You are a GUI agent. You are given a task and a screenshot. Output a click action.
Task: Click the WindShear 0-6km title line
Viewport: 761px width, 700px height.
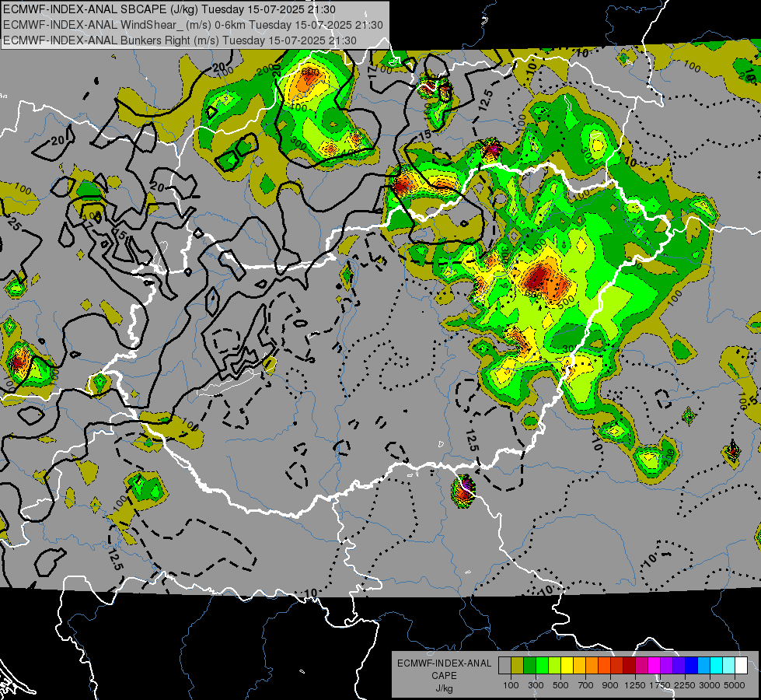[193, 25]
